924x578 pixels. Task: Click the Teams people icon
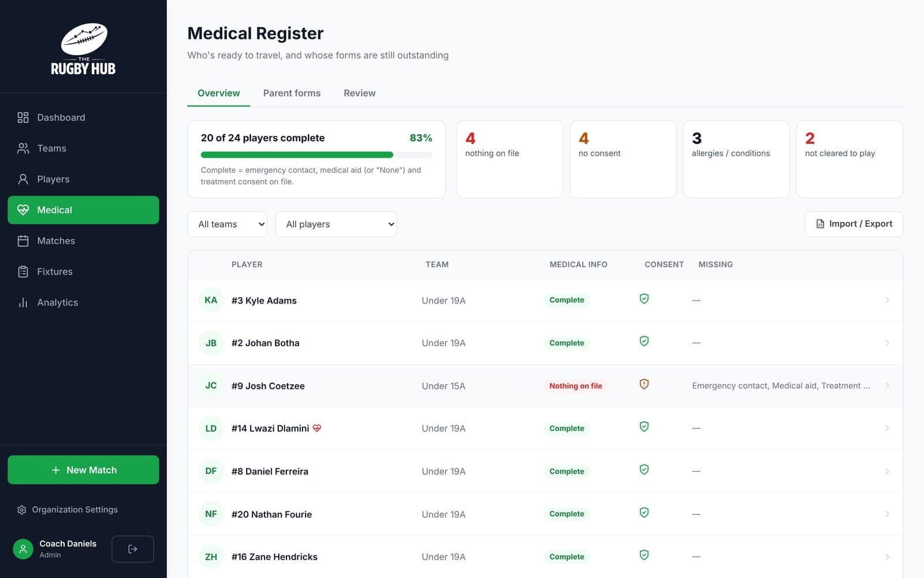click(23, 149)
